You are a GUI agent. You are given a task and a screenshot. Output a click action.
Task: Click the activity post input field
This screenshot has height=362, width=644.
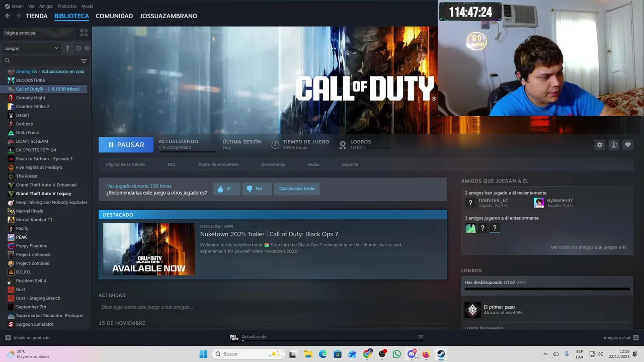coord(272,307)
